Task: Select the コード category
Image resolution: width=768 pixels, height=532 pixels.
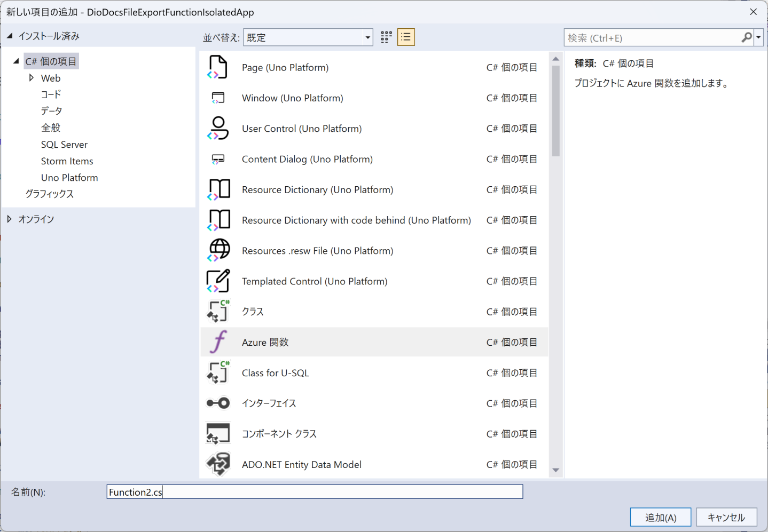Action: click(x=51, y=94)
